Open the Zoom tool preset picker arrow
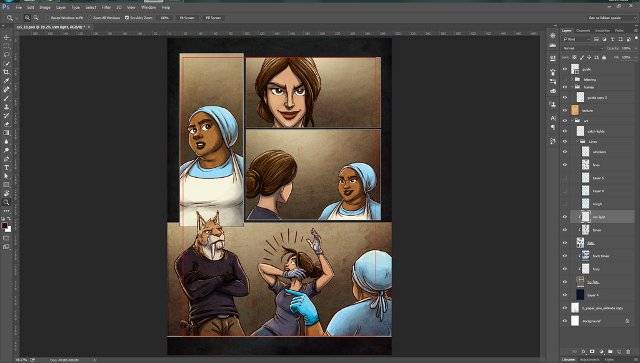The width and height of the screenshot is (640, 363). click(x=16, y=18)
